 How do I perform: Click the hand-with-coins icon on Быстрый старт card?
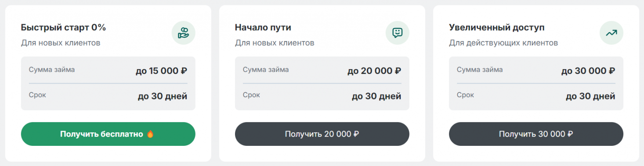click(x=183, y=33)
